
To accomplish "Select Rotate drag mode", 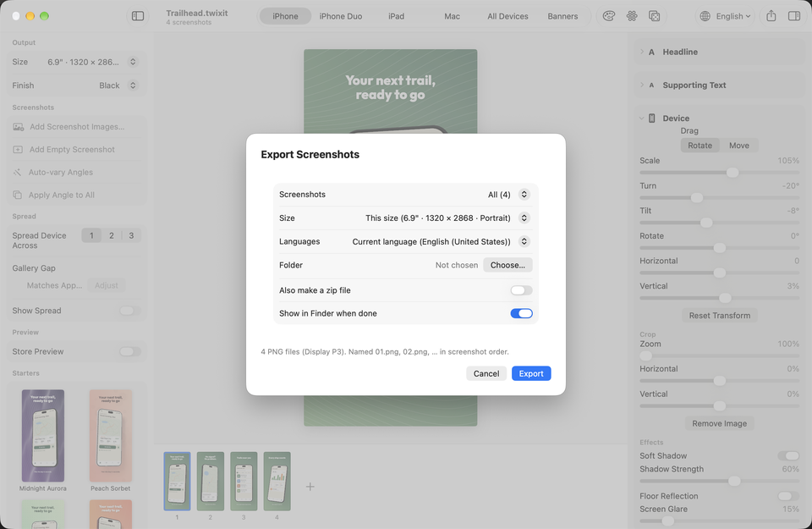I will 700,145.
